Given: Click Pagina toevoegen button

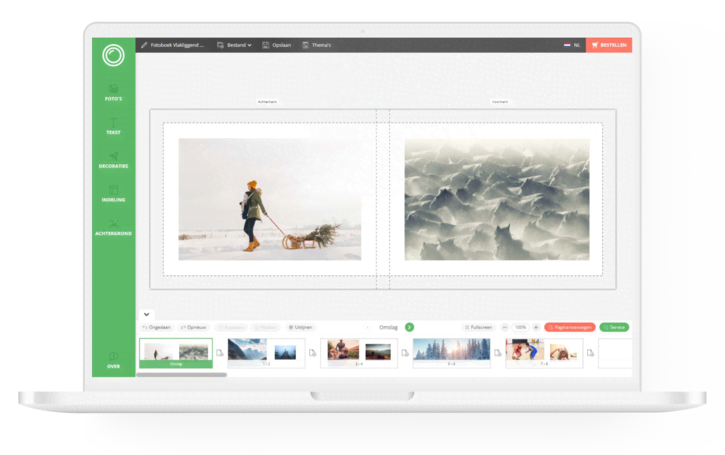Looking at the screenshot, I should (x=570, y=327).
